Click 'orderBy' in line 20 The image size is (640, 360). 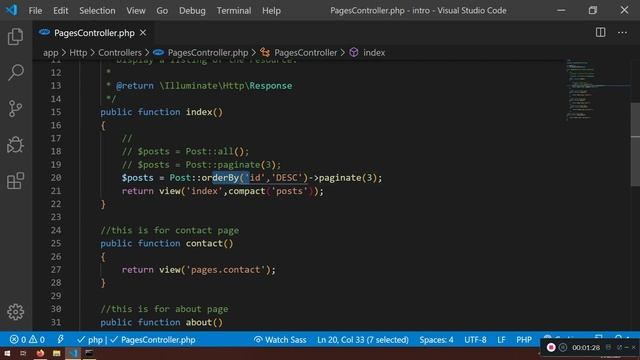tap(220, 178)
